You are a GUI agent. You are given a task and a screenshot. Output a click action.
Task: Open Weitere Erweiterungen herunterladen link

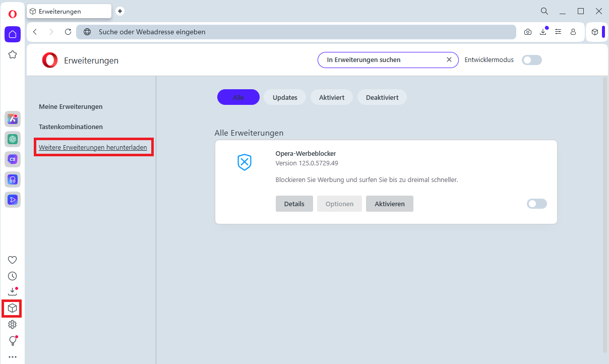[x=93, y=148]
